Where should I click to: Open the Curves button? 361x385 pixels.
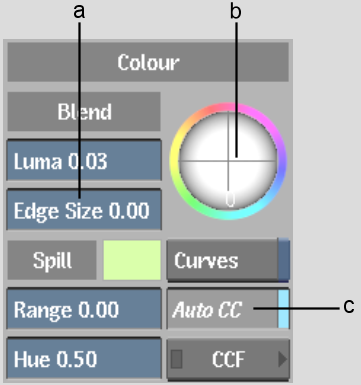coord(222,260)
